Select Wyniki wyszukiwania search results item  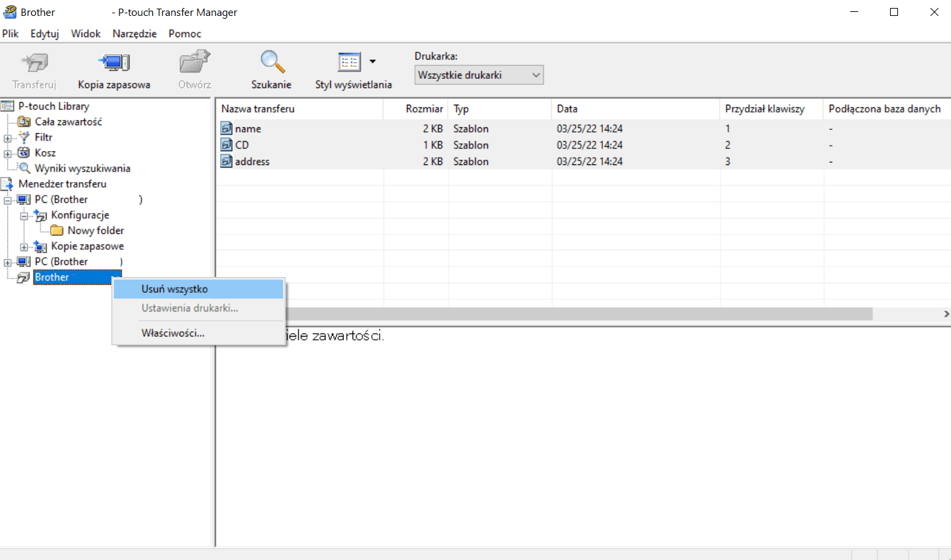[x=82, y=168]
